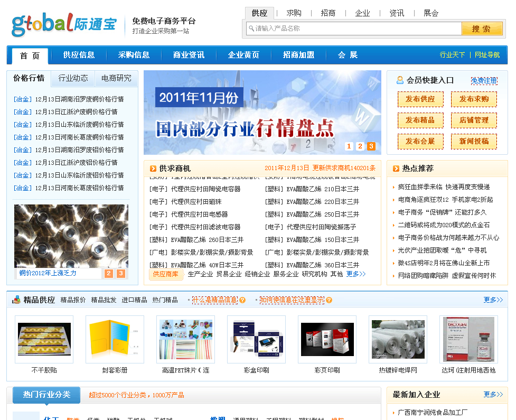Open the 行业动态 tab

[x=72, y=78]
